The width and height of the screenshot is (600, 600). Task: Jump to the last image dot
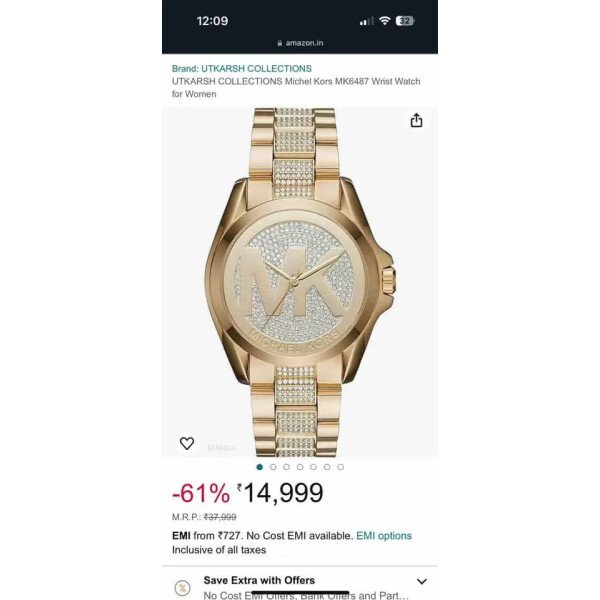[341, 467]
